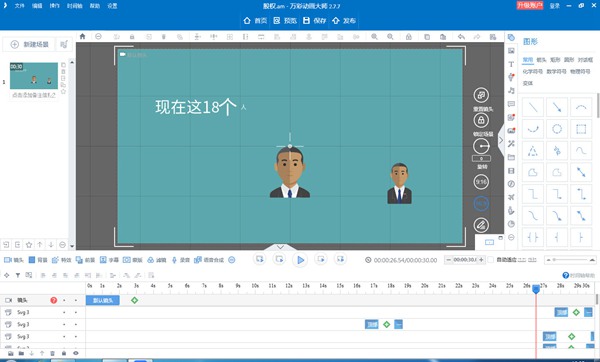Open the music note sidebar icon
This screenshot has width=600, height=362.
click(511, 91)
